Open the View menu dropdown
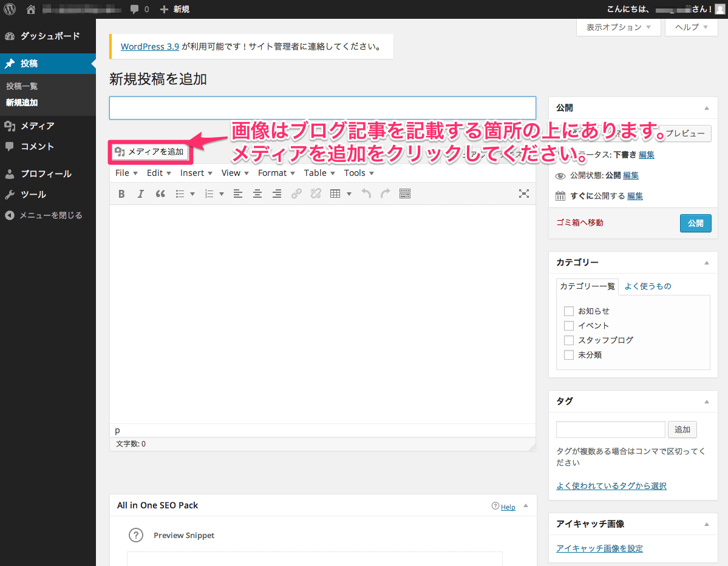 coord(235,173)
